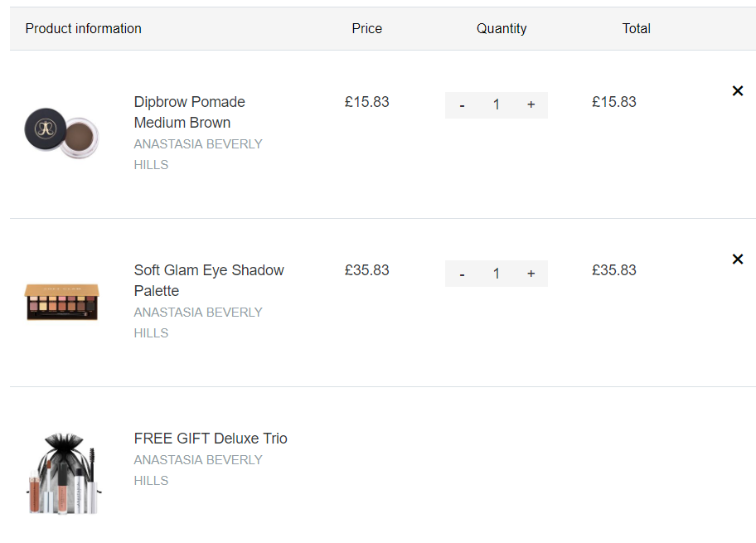Click Anastasia Beverly Hills brand under Soft Glam
The width and height of the screenshot is (756, 543).
tap(198, 322)
